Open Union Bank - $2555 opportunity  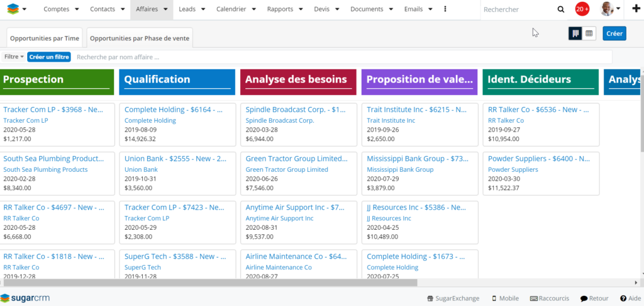[175, 158]
